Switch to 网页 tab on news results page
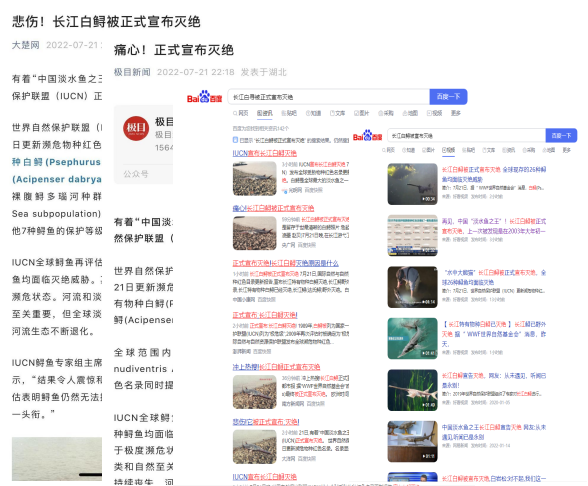This screenshot has height=486, width=588. tap(241, 113)
